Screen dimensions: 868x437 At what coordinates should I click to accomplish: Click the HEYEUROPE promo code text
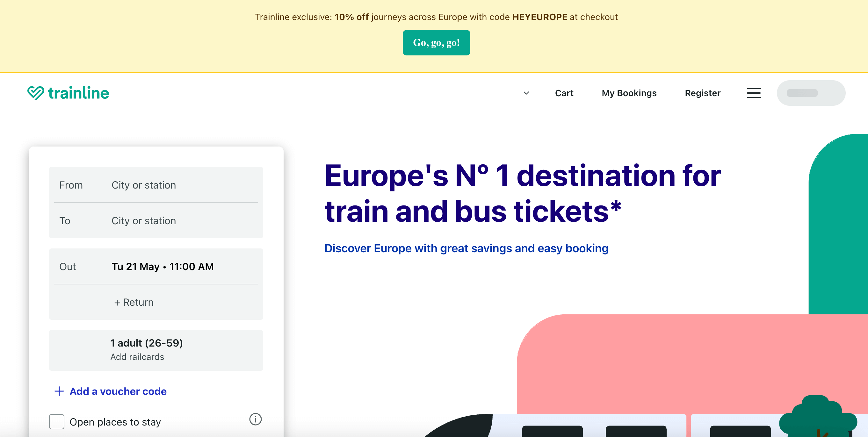pyautogui.click(x=540, y=17)
